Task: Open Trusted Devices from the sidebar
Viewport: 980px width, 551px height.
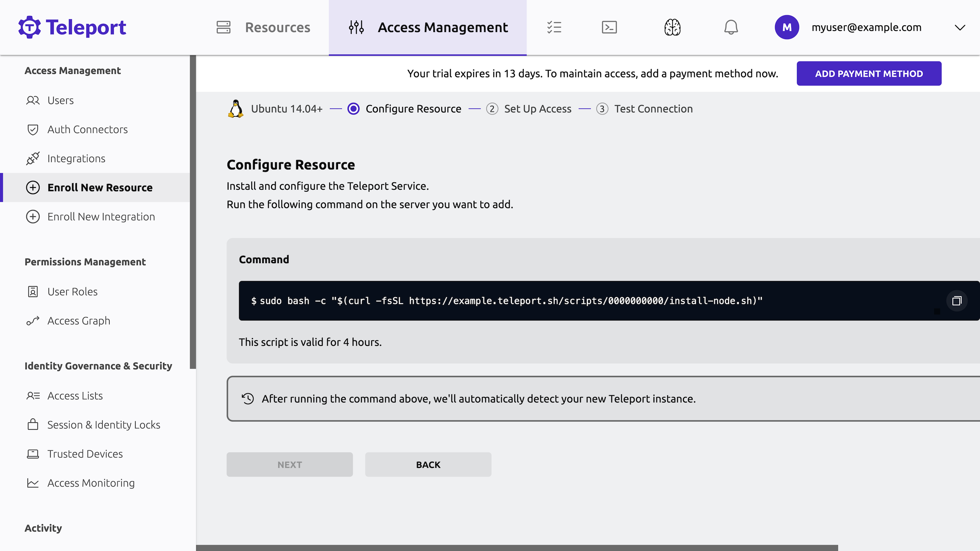Action: [85, 454]
